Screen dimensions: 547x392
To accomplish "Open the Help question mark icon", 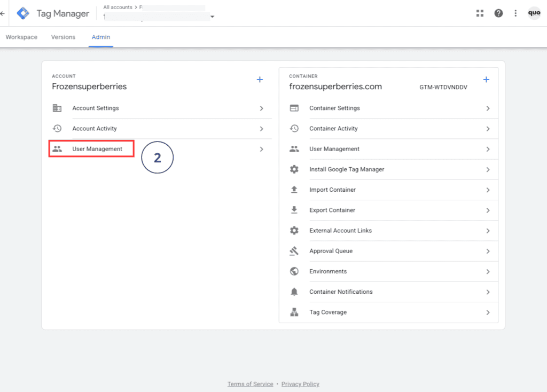I will click(x=498, y=13).
